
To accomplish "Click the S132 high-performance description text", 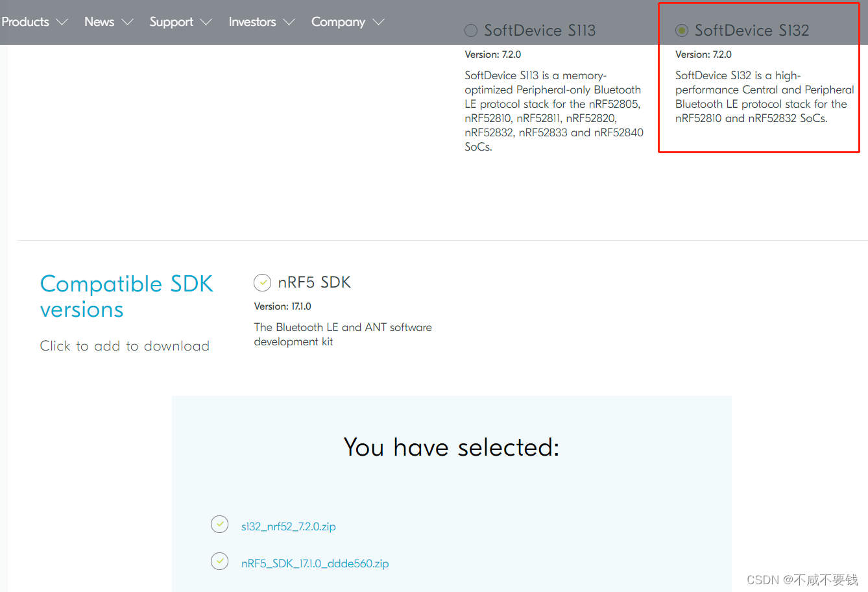I will point(765,97).
